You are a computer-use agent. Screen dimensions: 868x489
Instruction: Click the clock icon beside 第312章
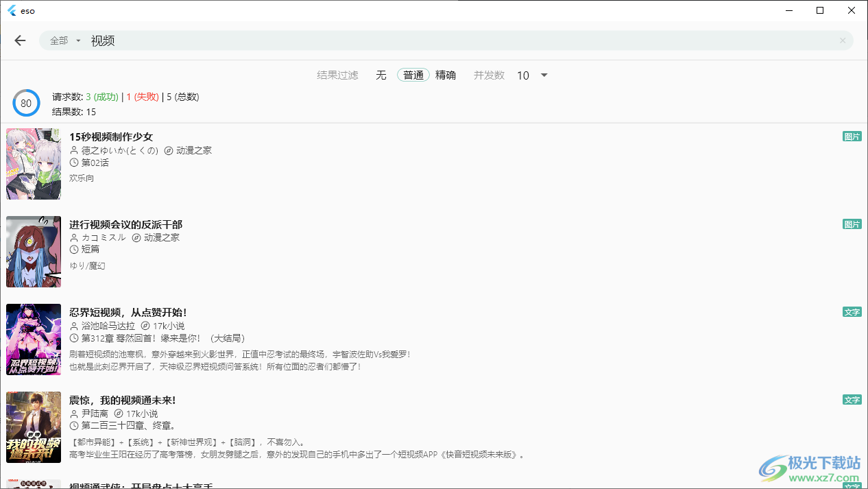pyautogui.click(x=75, y=338)
